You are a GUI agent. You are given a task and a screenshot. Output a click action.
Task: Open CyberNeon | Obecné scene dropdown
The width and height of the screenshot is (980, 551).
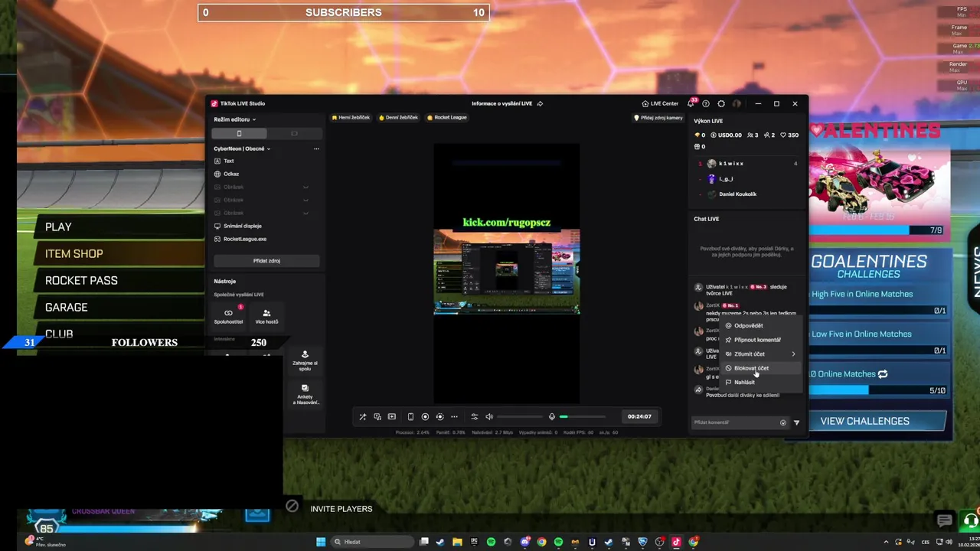point(242,148)
